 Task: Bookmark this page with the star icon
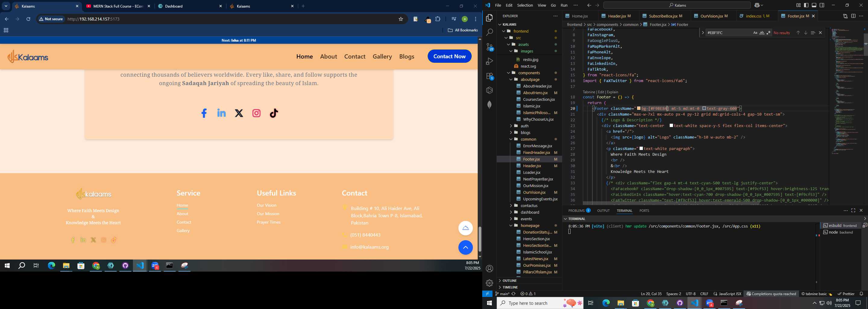[x=401, y=19]
